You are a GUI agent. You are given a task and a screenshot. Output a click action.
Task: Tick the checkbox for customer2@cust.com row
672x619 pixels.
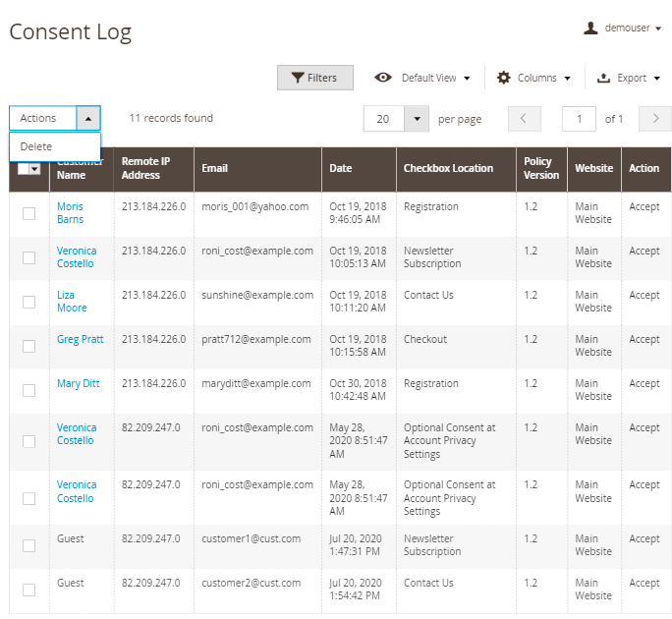tap(29, 590)
